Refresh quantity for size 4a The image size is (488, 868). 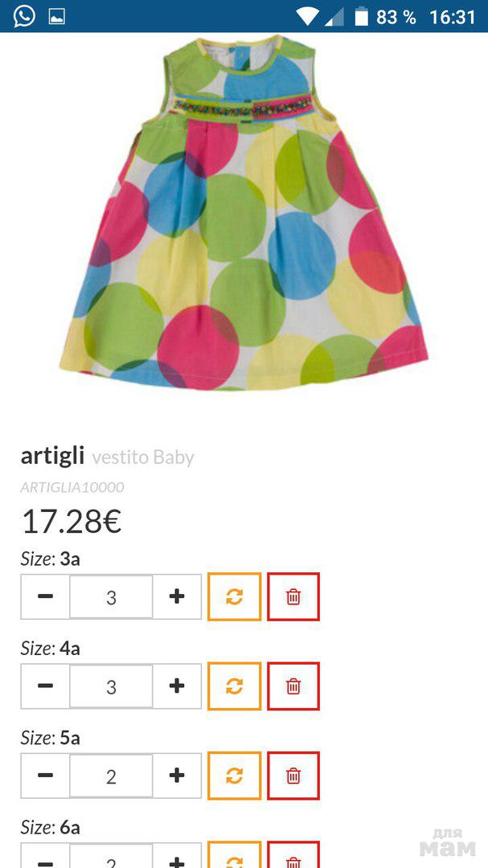point(234,686)
